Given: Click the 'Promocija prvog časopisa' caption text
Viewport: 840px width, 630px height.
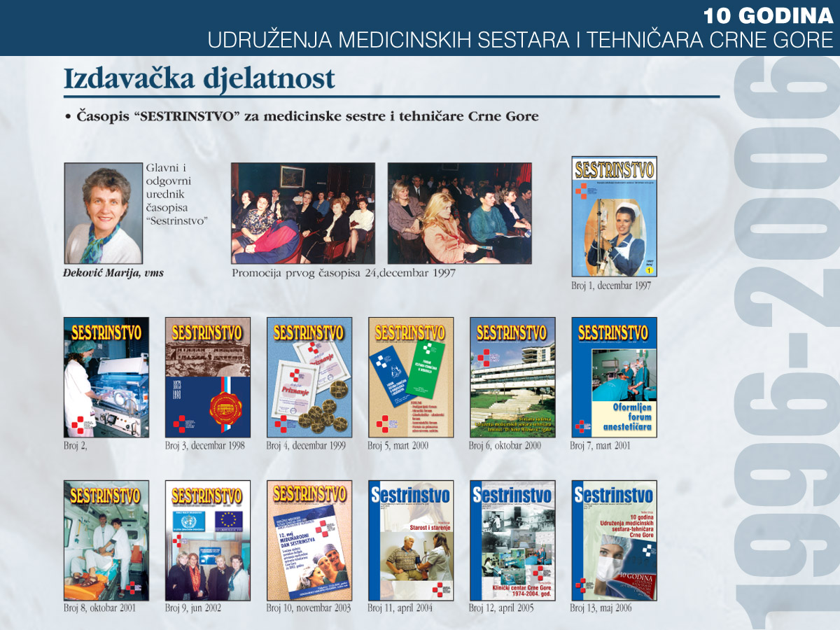Looking at the screenshot, I should (x=343, y=273).
